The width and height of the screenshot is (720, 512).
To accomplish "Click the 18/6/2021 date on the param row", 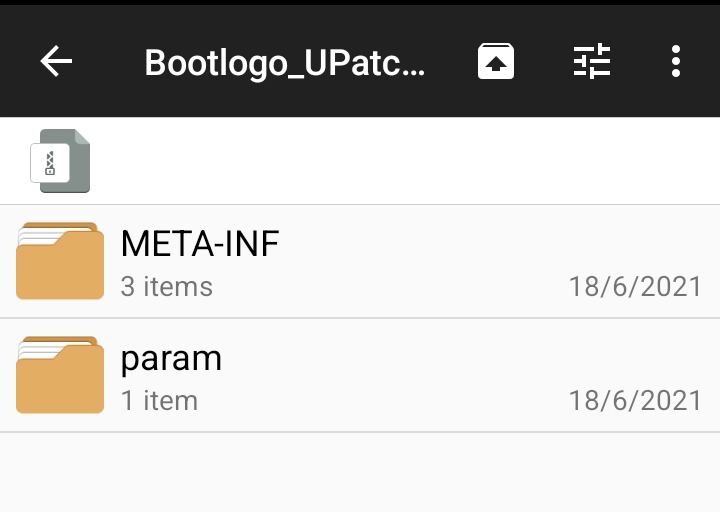I will (x=635, y=401).
